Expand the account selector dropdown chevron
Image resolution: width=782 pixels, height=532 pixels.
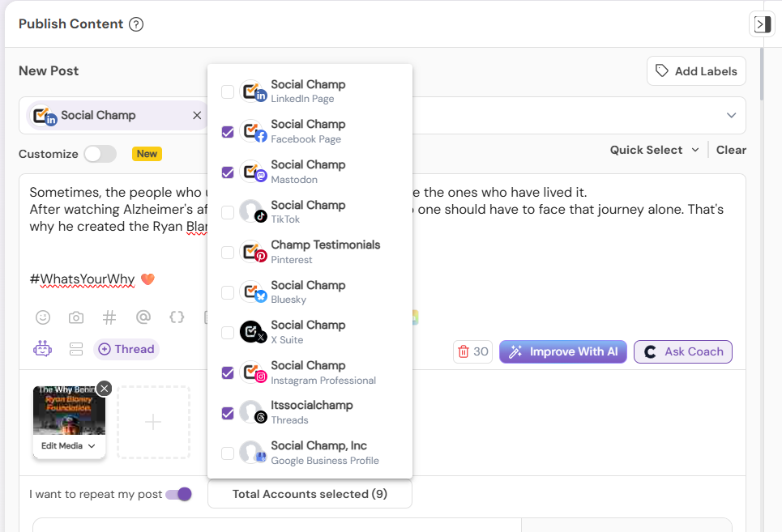tap(731, 115)
